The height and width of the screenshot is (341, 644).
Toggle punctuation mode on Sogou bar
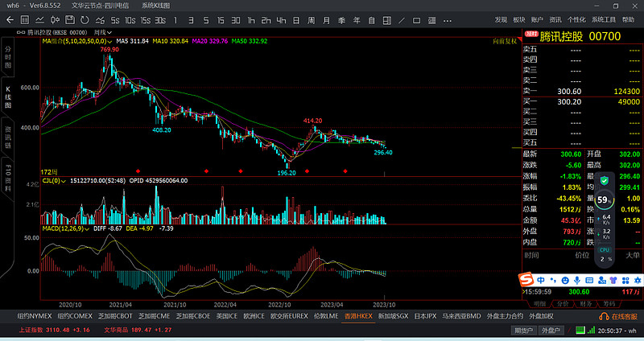553,280
